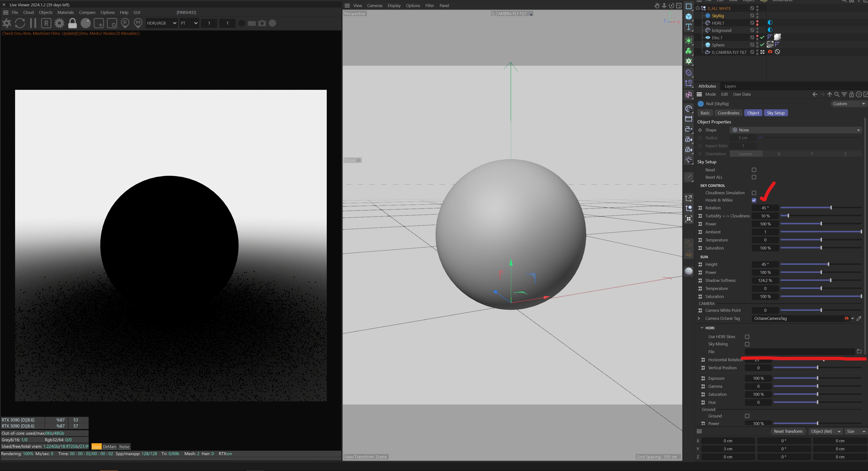Viewport: 868px width, 471px height.
Task: Uncheck Hosek & Wilkie checkbox
Action: point(754,201)
